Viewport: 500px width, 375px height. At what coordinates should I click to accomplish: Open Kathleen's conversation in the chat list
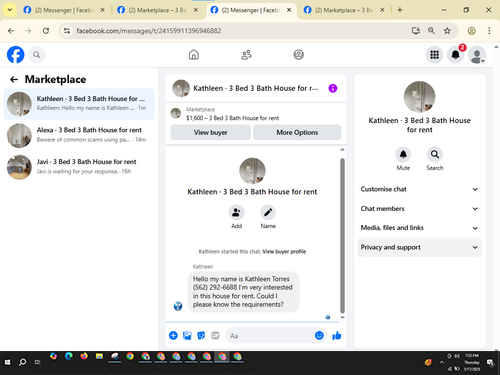(x=79, y=104)
